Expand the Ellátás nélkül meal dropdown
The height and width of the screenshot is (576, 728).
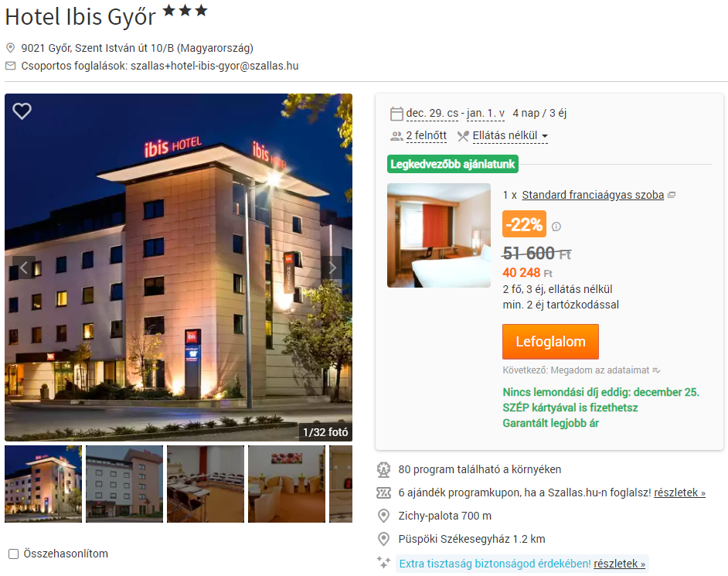coord(510,135)
